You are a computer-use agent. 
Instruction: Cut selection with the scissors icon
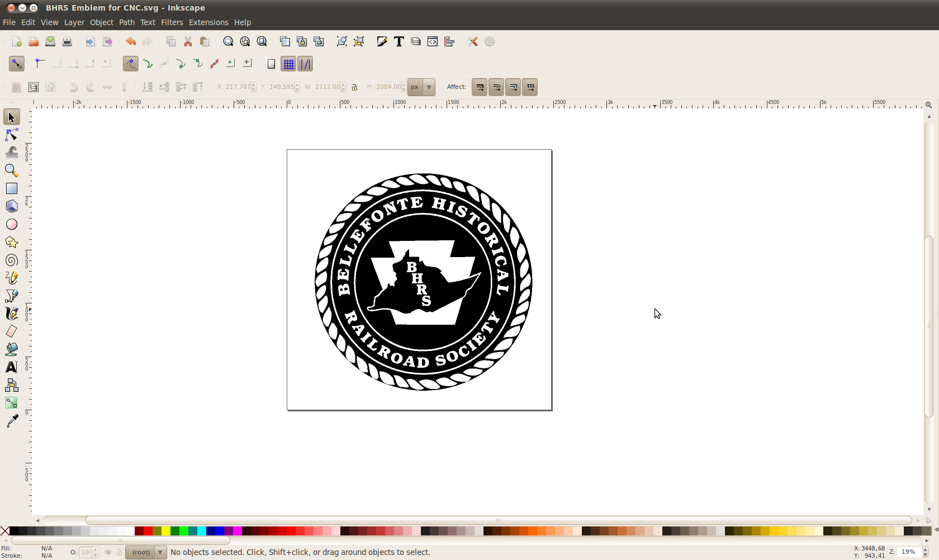[x=188, y=41]
